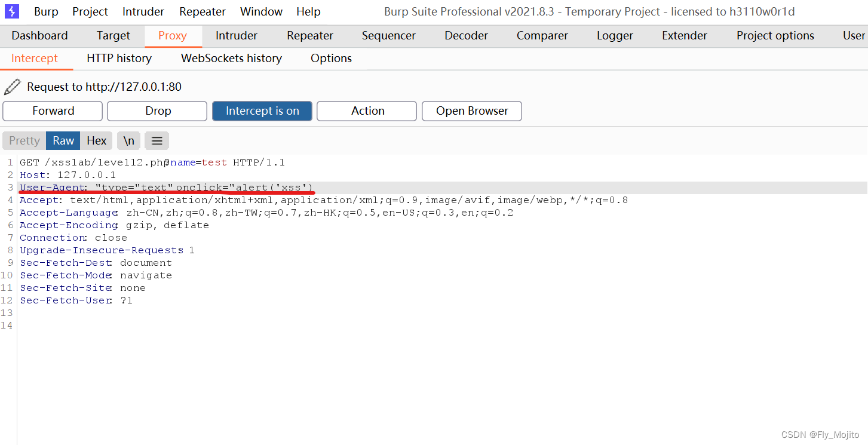Open the Window menu
The height and width of the screenshot is (445, 868).
point(261,11)
